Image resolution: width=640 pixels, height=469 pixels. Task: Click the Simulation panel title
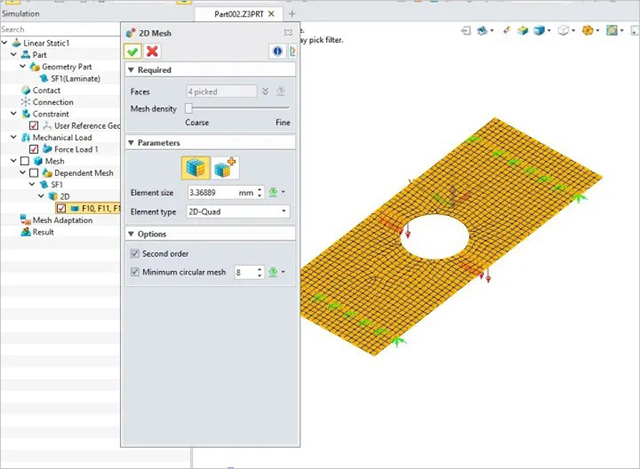[20, 13]
